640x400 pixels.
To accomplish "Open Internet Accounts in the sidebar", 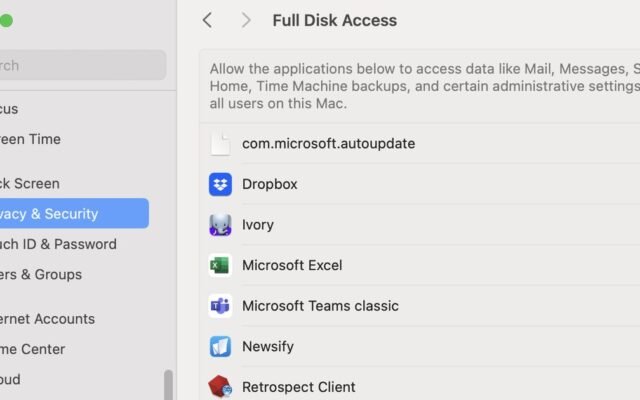I will pyautogui.click(x=47, y=319).
